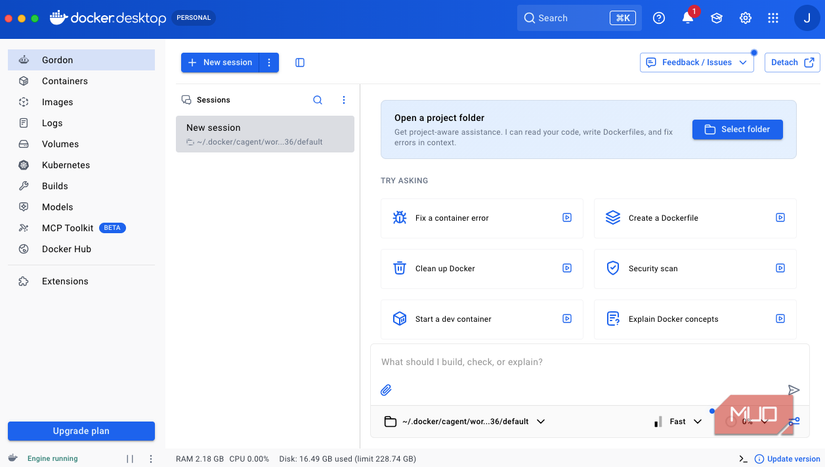Choose Security scan suggestion
The image size is (825, 467).
pos(695,268)
